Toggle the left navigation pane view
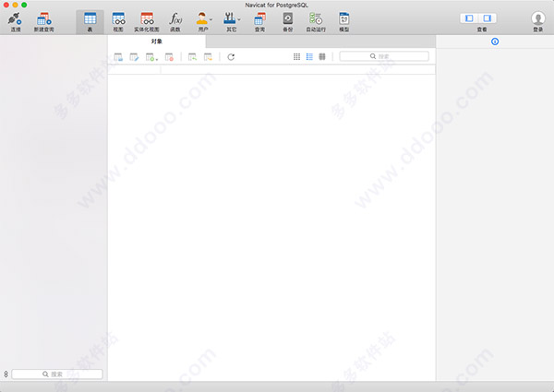 (469, 18)
